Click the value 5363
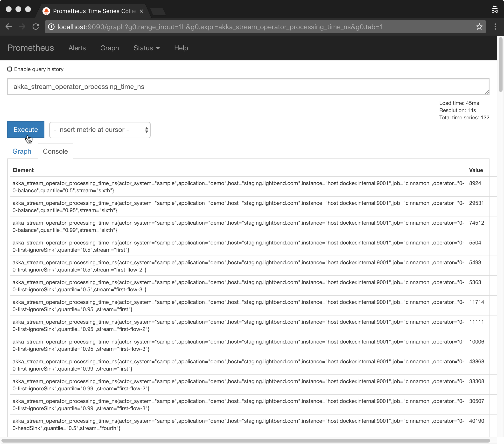 point(475,282)
